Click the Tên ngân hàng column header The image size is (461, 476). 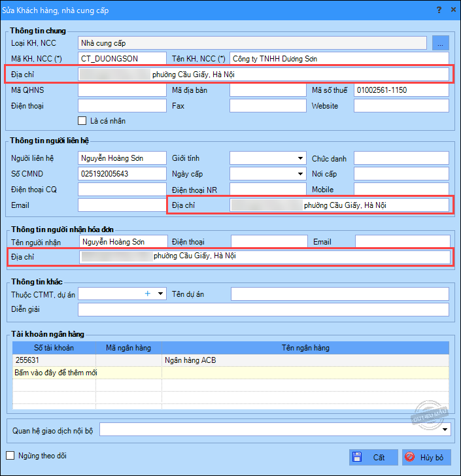[x=305, y=348]
